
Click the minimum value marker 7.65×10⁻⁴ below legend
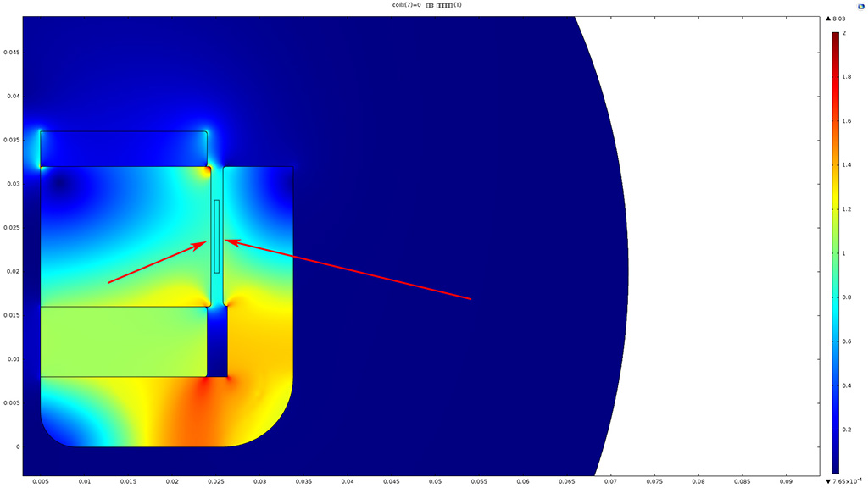(x=841, y=480)
